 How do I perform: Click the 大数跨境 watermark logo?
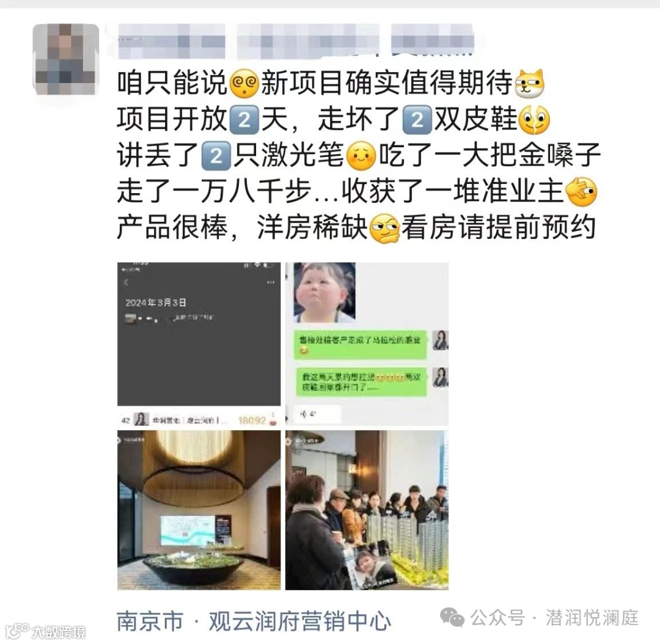click(47, 631)
